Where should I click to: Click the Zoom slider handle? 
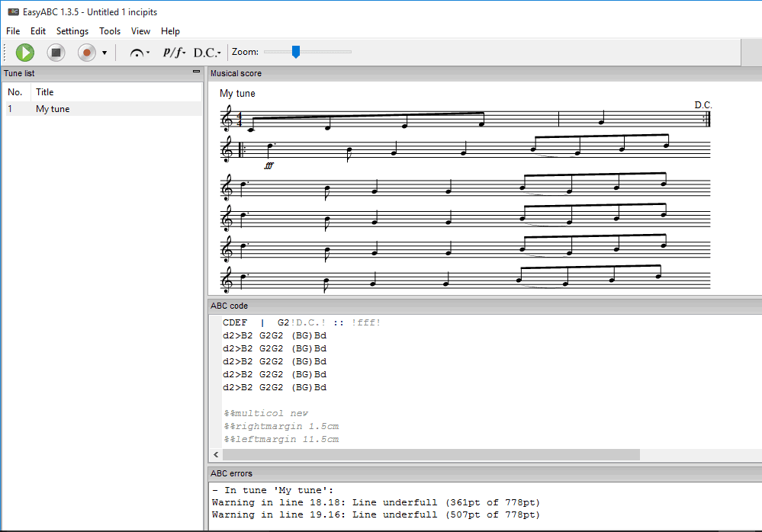coord(295,52)
